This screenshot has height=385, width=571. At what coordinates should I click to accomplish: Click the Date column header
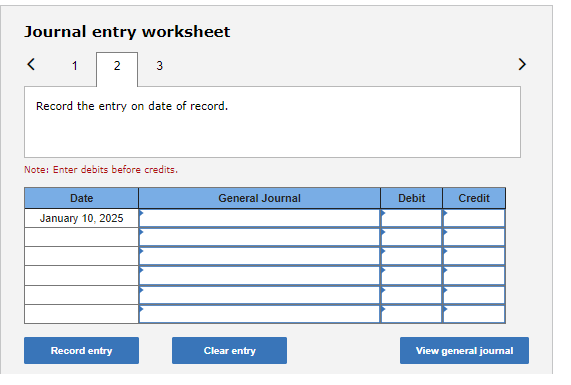(x=82, y=198)
